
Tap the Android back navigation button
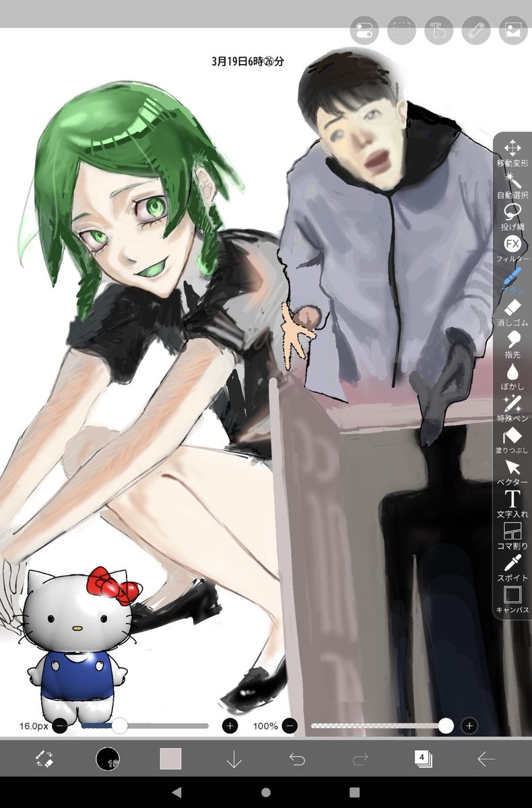(x=177, y=792)
